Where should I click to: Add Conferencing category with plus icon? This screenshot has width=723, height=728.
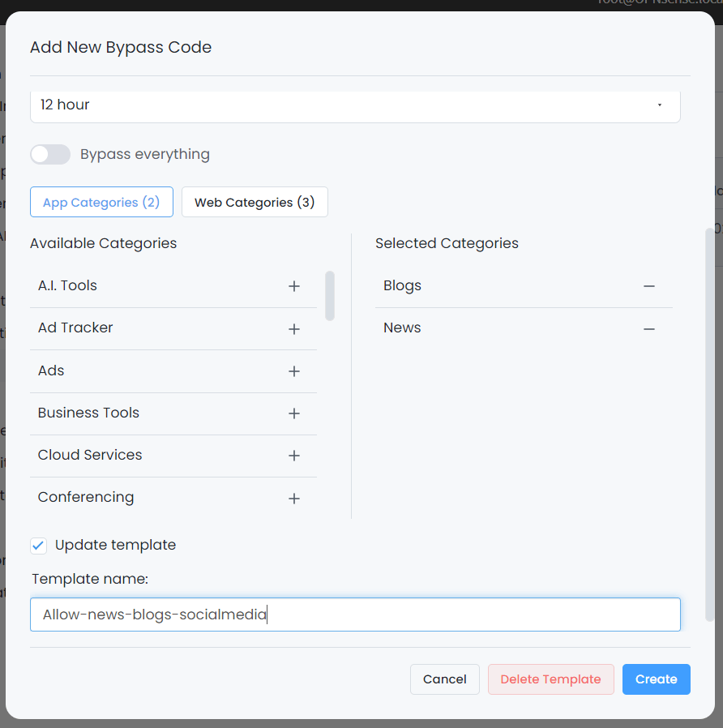click(x=293, y=499)
